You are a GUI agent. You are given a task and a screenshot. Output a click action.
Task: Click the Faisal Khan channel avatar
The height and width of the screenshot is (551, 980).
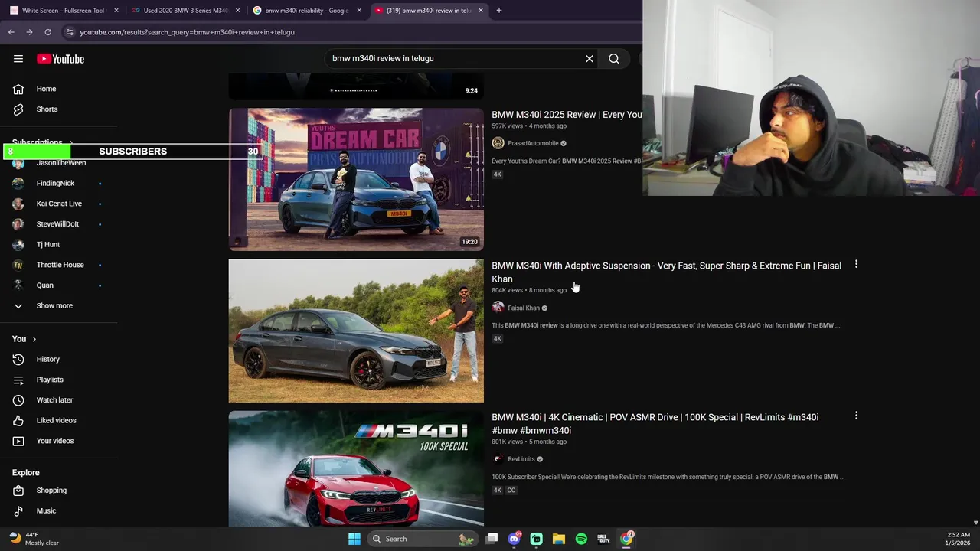(498, 308)
